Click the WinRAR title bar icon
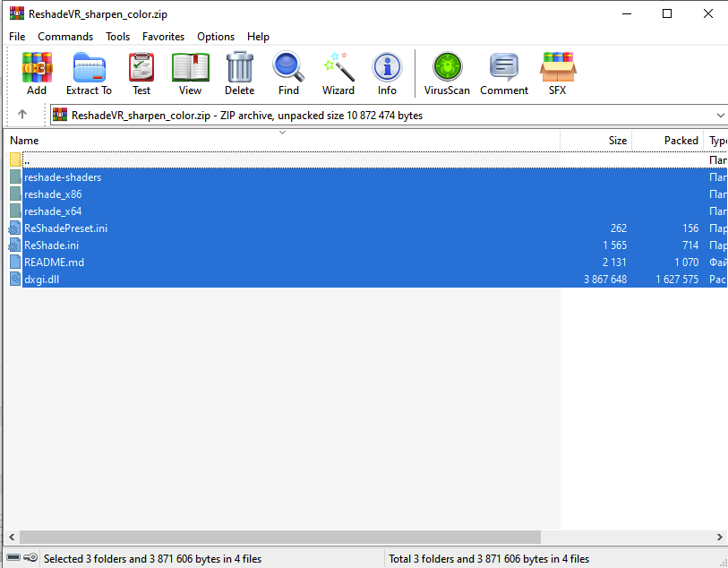This screenshot has width=728, height=568. tap(17, 13)
